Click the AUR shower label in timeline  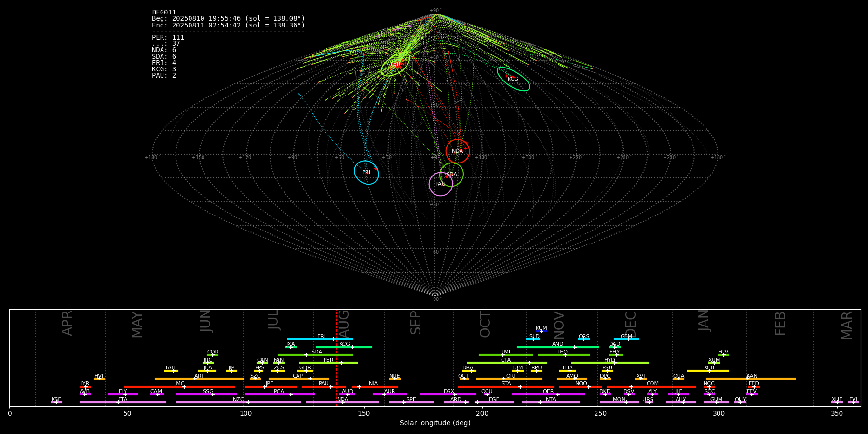pos(390,392)
